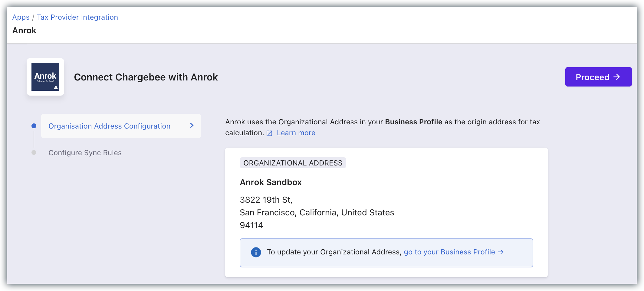
Task: Click the ORGANIZATIONAL ADDRESS label badge
Action: point(293,163)
